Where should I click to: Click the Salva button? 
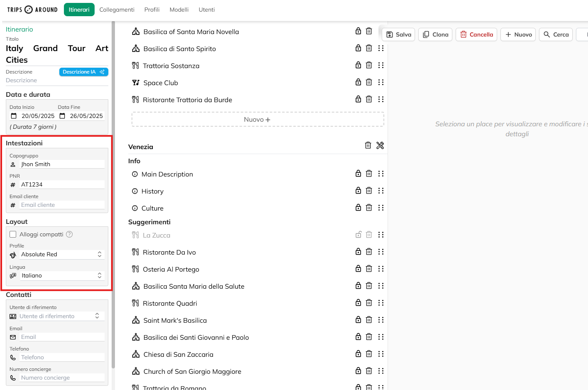pos(398,34)
